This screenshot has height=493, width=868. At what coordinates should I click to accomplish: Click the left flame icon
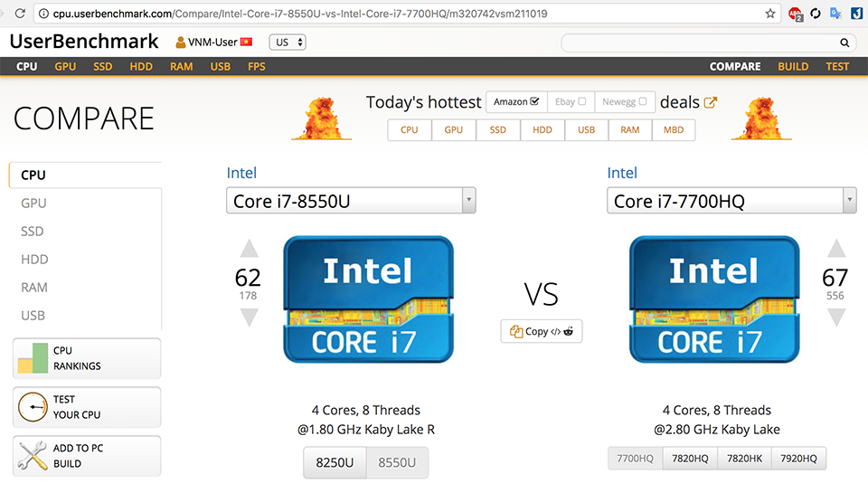(322, 118)
